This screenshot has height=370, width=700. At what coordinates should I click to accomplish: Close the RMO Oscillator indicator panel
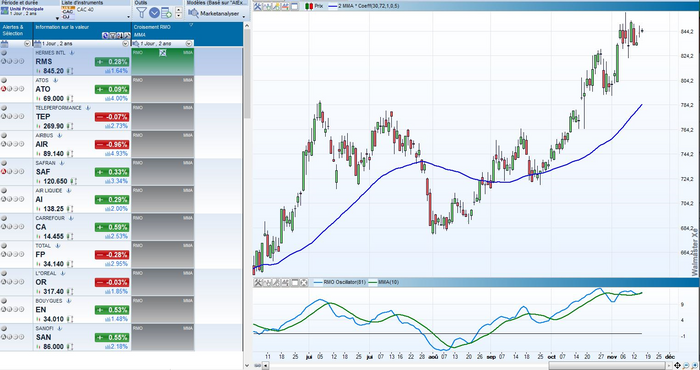coord(304,282)
